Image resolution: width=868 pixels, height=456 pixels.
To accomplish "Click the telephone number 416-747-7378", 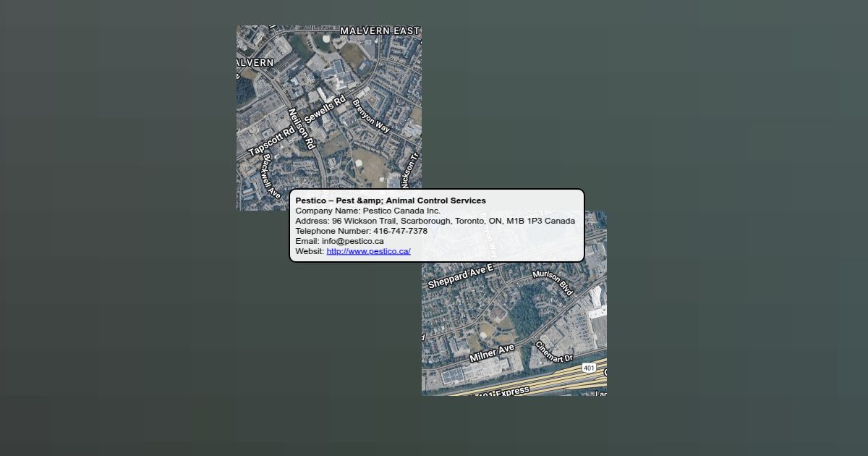I will point(400,231).
